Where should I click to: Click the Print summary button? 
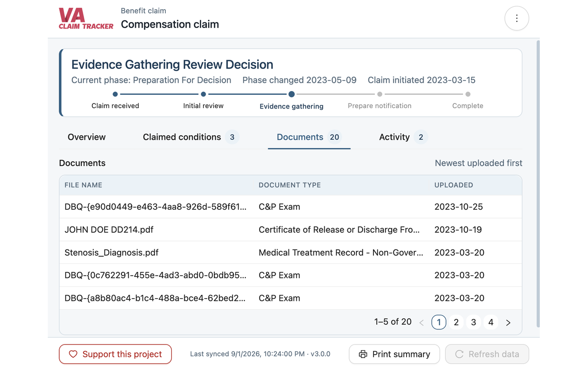pyautogui.click(x=395, y=354)
